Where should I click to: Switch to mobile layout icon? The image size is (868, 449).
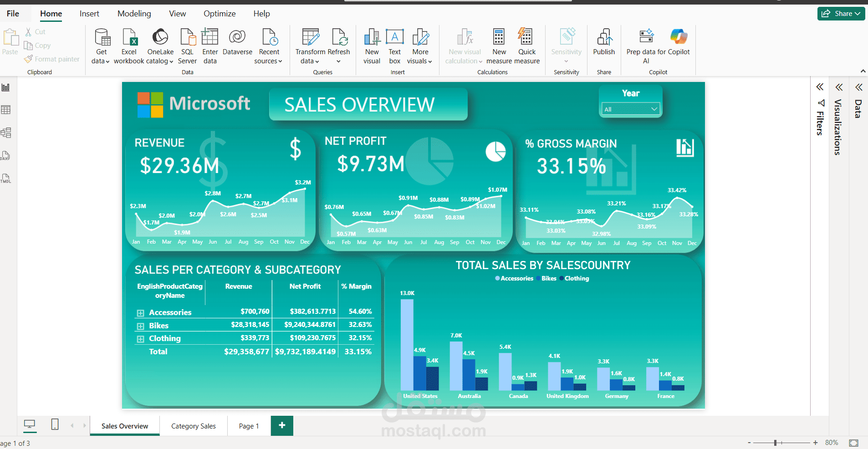point(55,424)
